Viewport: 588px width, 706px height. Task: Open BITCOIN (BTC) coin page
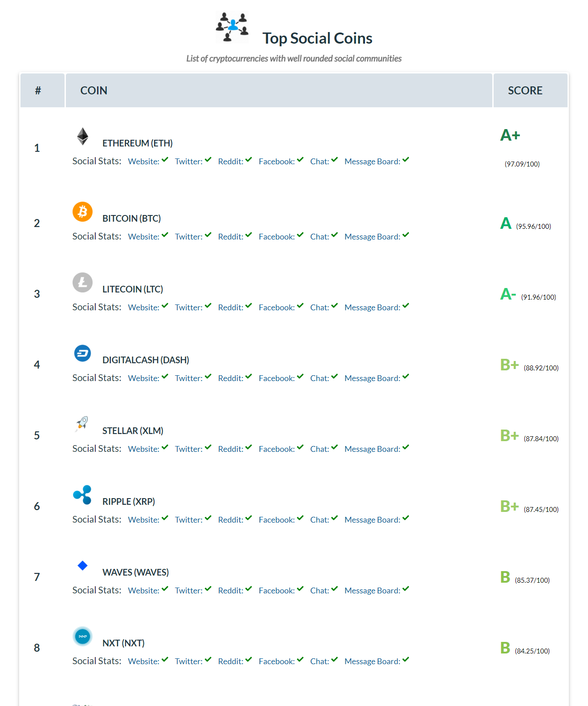pyautogui.click(x=132, y=219)
